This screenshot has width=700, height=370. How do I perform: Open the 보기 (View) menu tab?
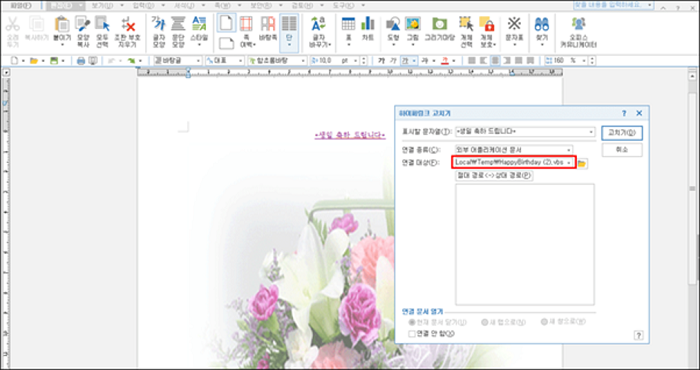click(102, 5)
